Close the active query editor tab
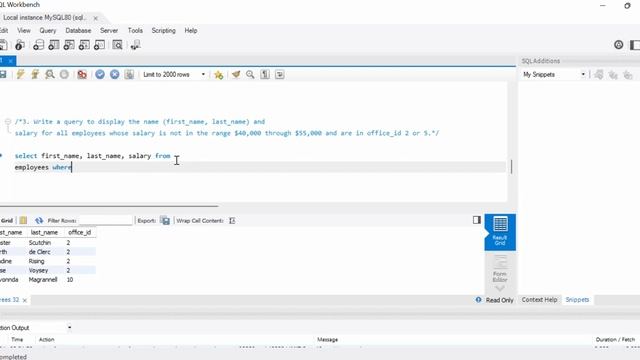 tap(11, 61)
